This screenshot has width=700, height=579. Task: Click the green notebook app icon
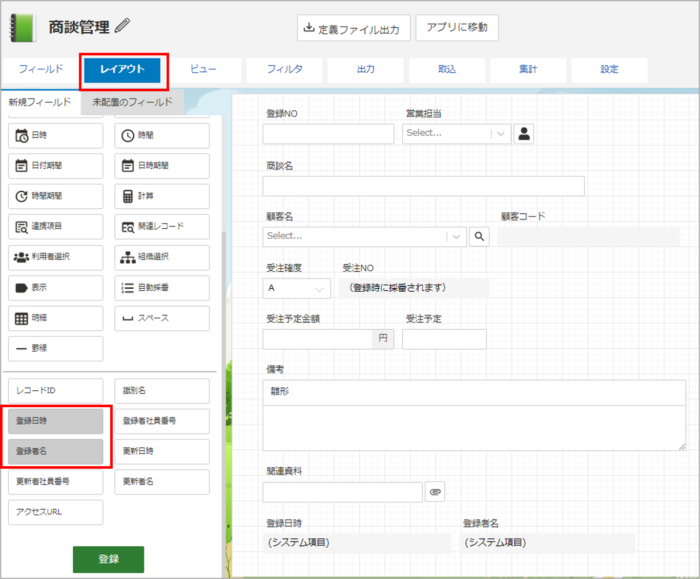[x=22, y=28]
